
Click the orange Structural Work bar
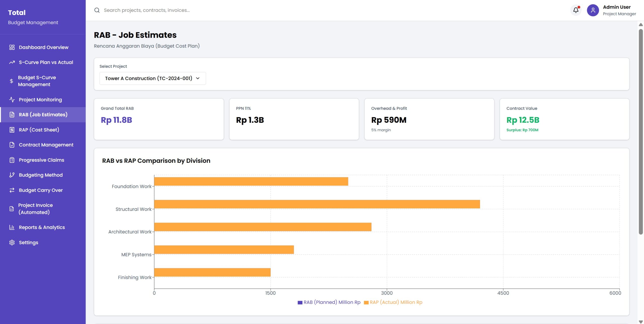click(x=317, y=204)
